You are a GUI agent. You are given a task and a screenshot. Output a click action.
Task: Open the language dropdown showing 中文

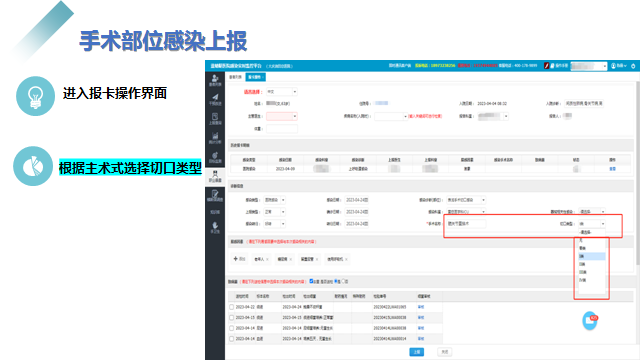point(282,92)
